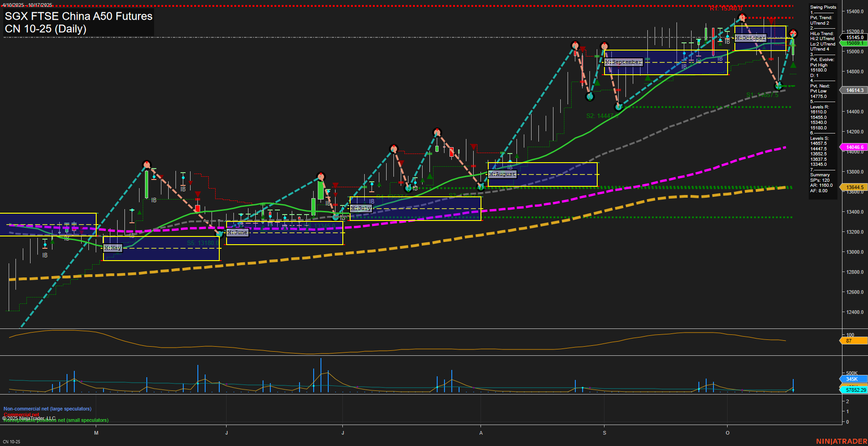Click the M:July monthly label
Screen dimensions: 868x446
click(361, 208)
